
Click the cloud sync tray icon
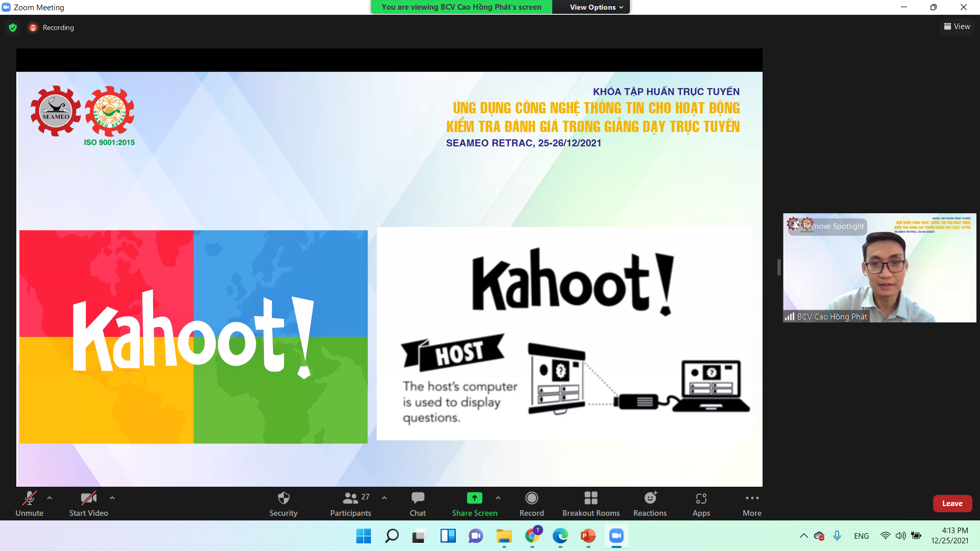tap(819, 536)
